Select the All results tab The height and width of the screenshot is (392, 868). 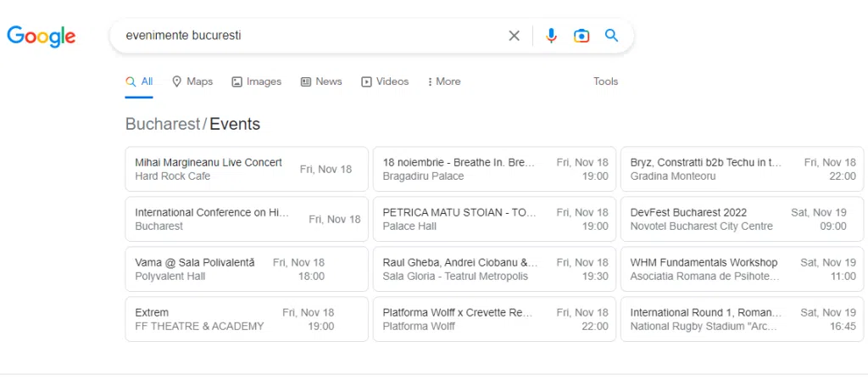pyautogui.click(x=139, y=81)
